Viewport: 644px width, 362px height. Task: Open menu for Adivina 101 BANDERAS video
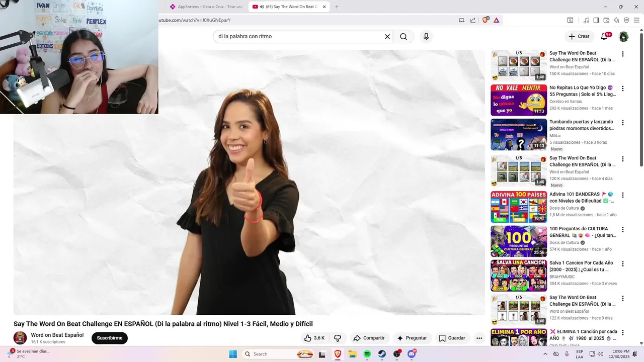click(623, 195)
